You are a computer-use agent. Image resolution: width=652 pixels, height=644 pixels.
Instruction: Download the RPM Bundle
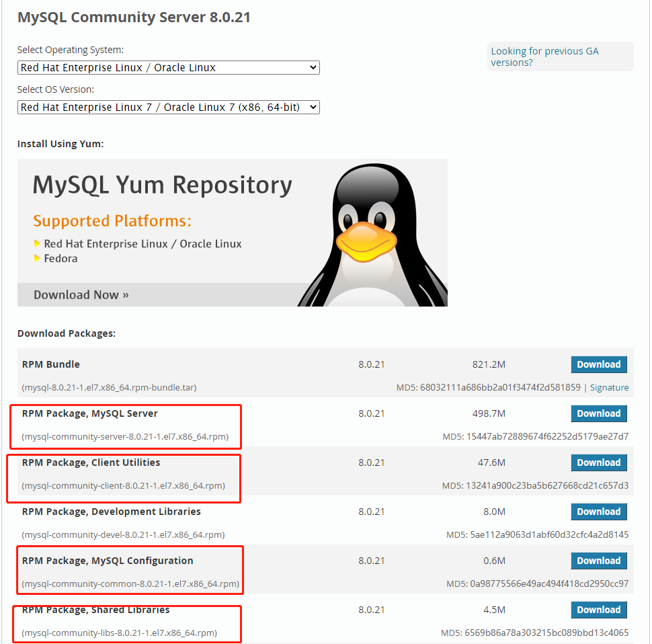point(599,364)
